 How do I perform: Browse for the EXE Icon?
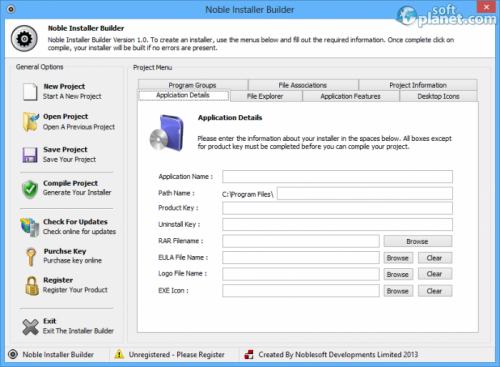[x=398, y=291]
